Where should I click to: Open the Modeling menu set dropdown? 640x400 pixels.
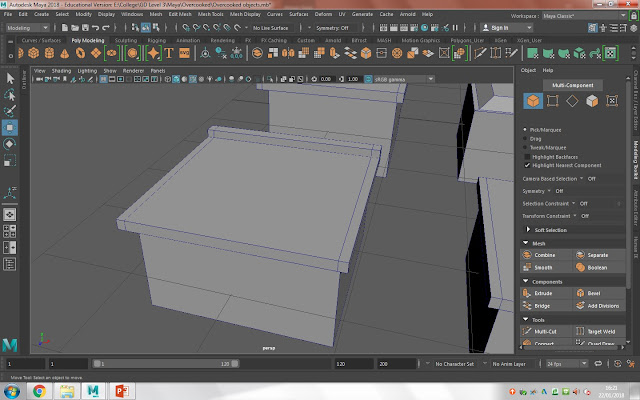click(30, 28)
